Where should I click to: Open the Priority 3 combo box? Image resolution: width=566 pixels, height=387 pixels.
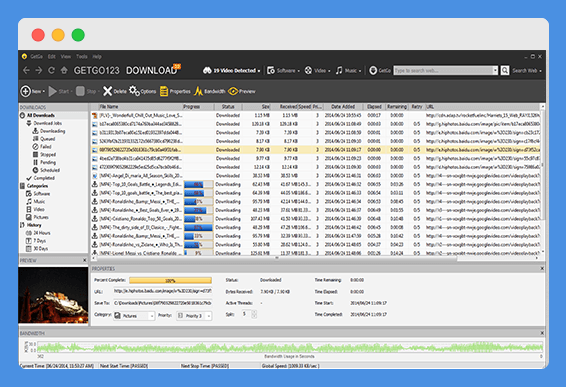click(x=194, y=316)
